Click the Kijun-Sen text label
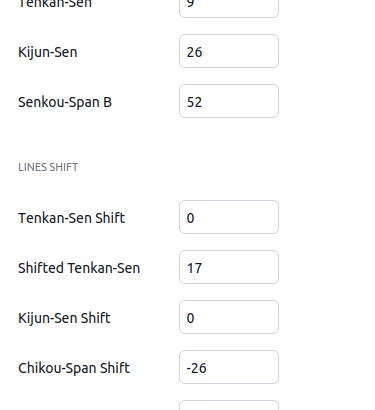The width and height of the screenshot is (375, 410). click(x=48, y=52)
